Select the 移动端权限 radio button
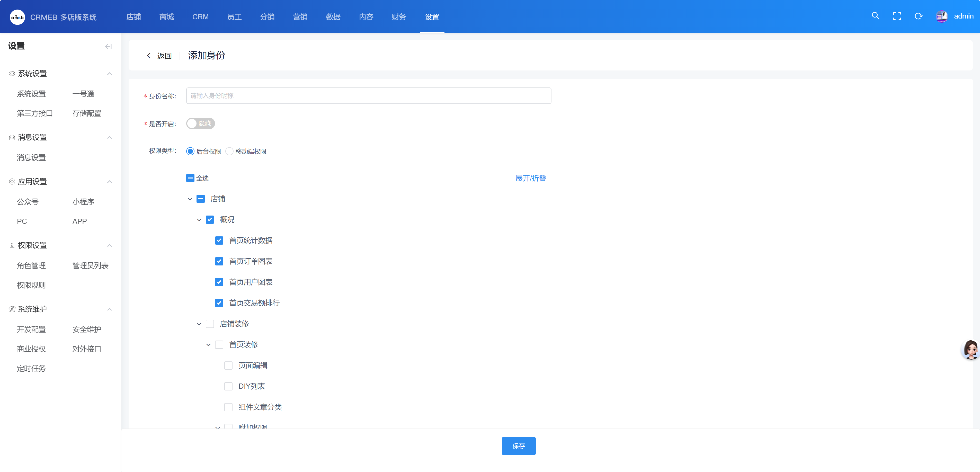The width and height of the screenshot is (980, 472). click(x=229, y=152)
